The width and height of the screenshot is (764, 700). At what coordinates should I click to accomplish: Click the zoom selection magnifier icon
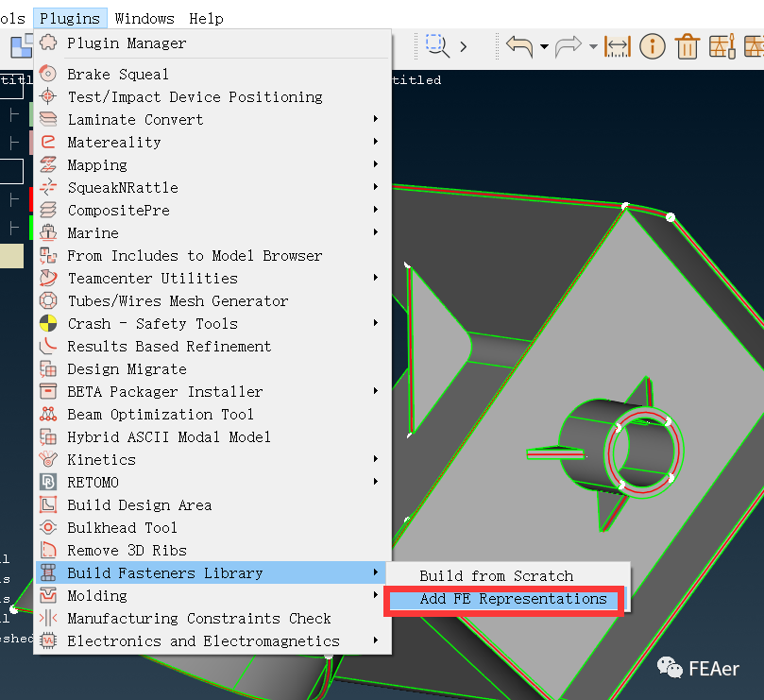437,46
